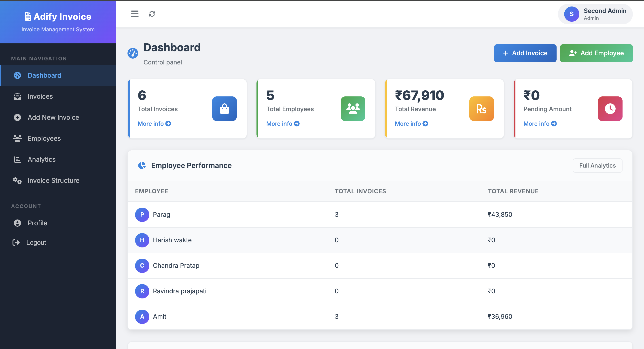
Task: Open the Employees section
Action: point(44,138)
